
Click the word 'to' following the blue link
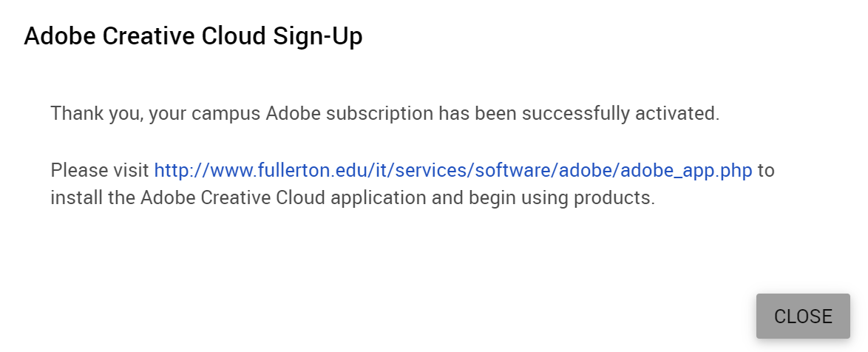pyautogui.click(x=766, y=171)
